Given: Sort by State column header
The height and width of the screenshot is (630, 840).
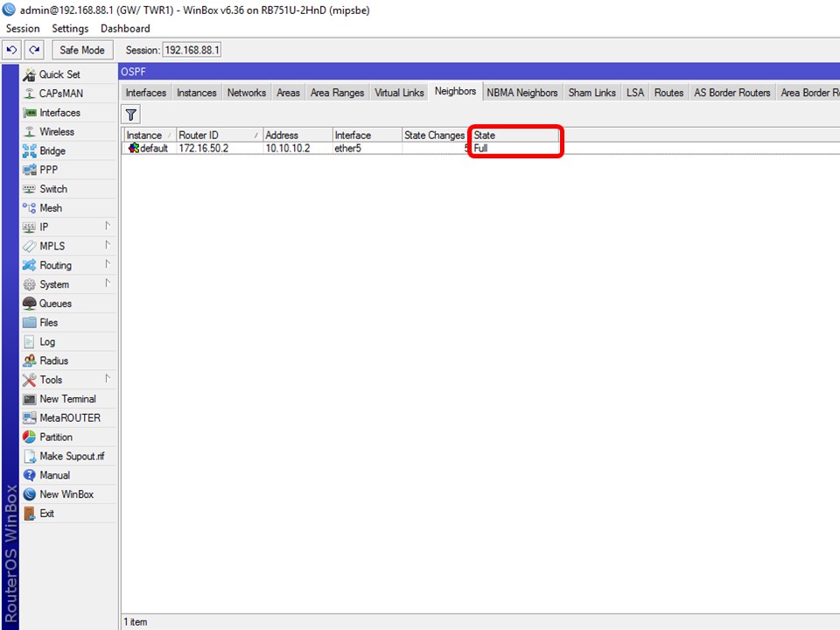Looking at the screenshot, I should (515, 135).
